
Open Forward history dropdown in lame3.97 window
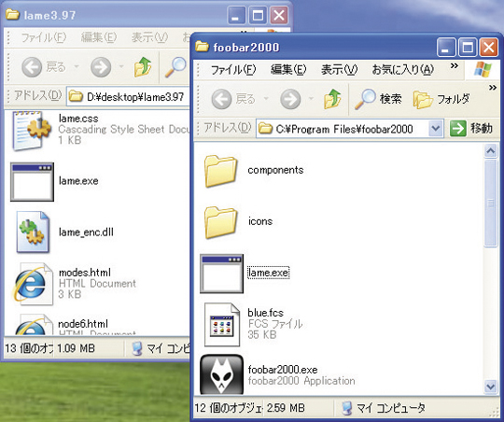click(121, 66)
